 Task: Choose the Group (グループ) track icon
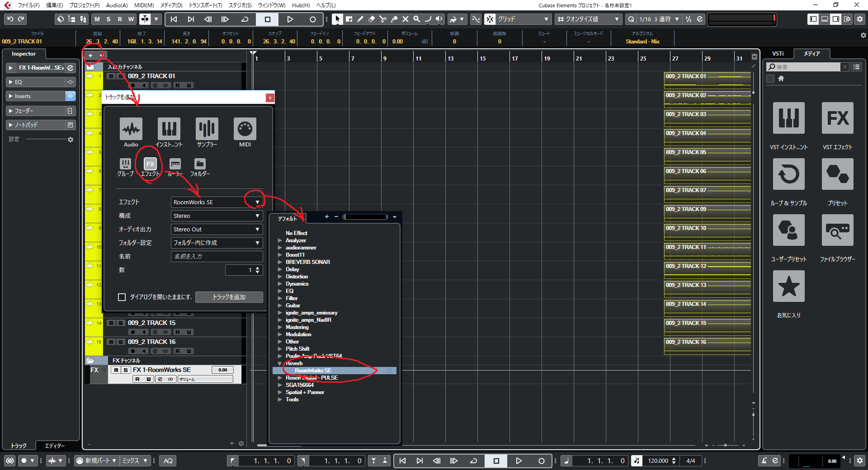pos(125,163)
